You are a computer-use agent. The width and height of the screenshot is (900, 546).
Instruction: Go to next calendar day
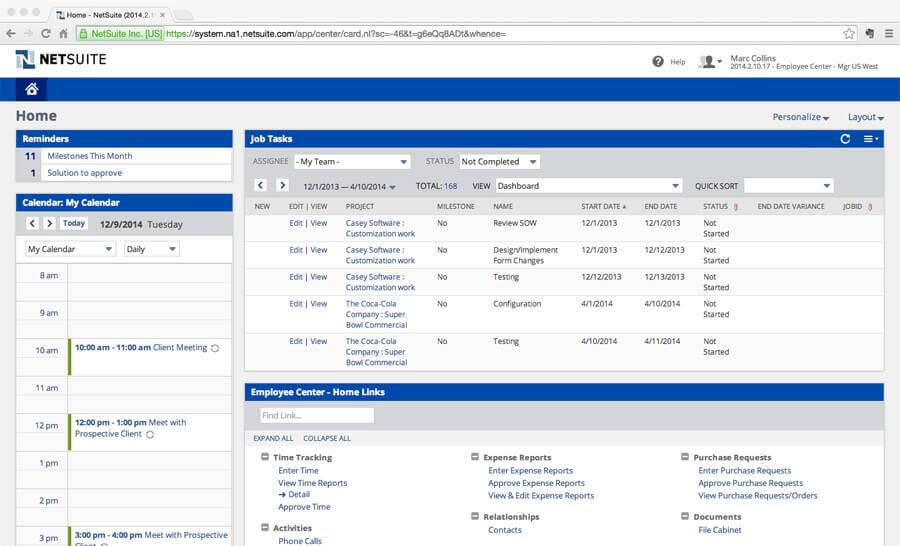tap(49, 223)
